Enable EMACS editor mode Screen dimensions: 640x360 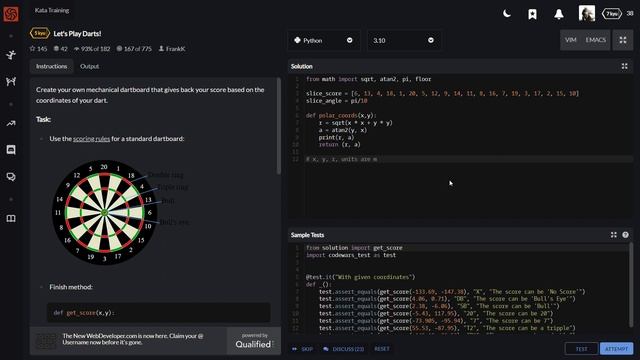click(x=596, y=40)
